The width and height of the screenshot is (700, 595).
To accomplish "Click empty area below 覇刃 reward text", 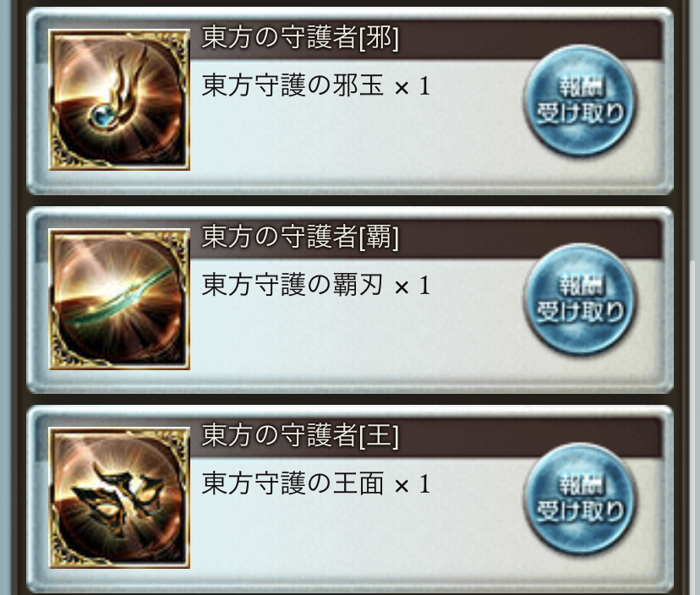I will point(353,337).
